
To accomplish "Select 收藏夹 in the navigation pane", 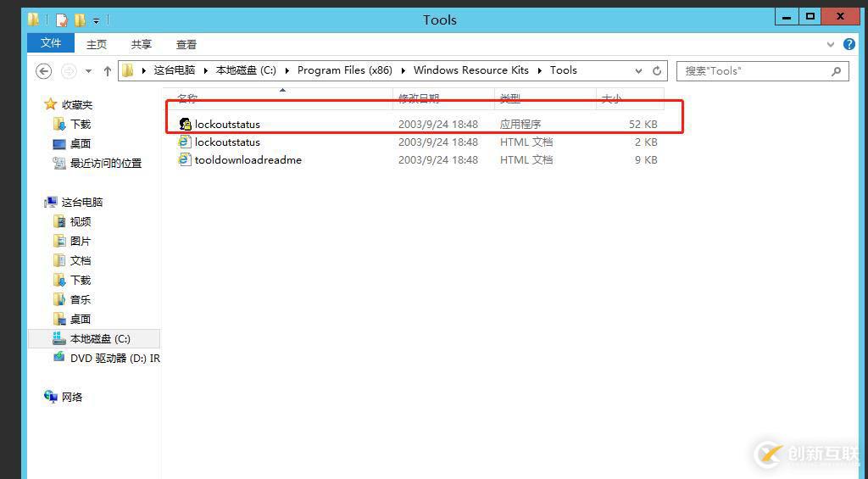I will [x=77, y=104].
